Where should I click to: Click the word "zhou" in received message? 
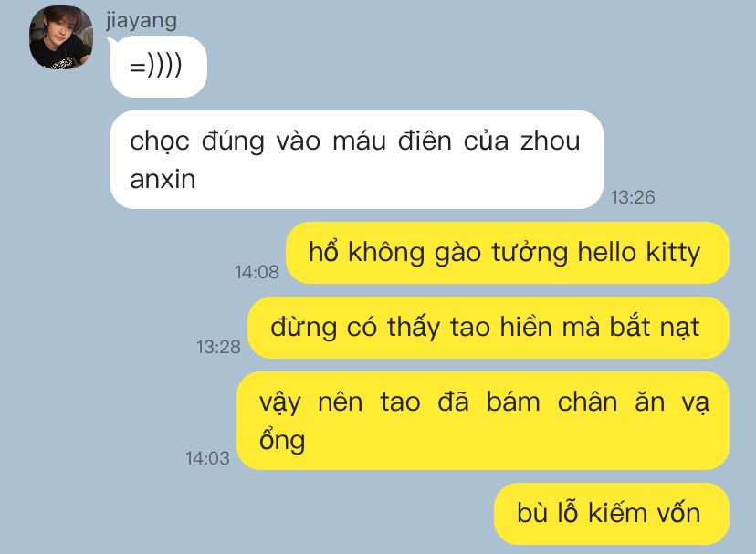click(x=551, y=141)
